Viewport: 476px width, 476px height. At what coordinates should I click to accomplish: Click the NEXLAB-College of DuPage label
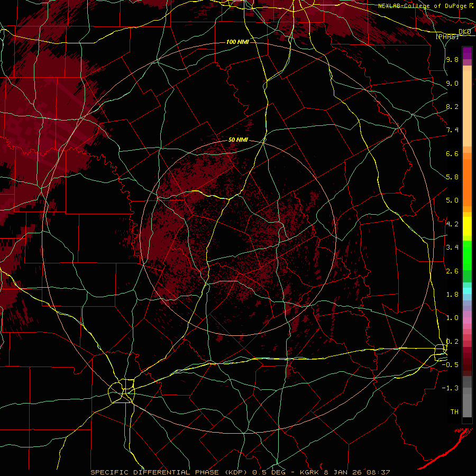point(423,6)
